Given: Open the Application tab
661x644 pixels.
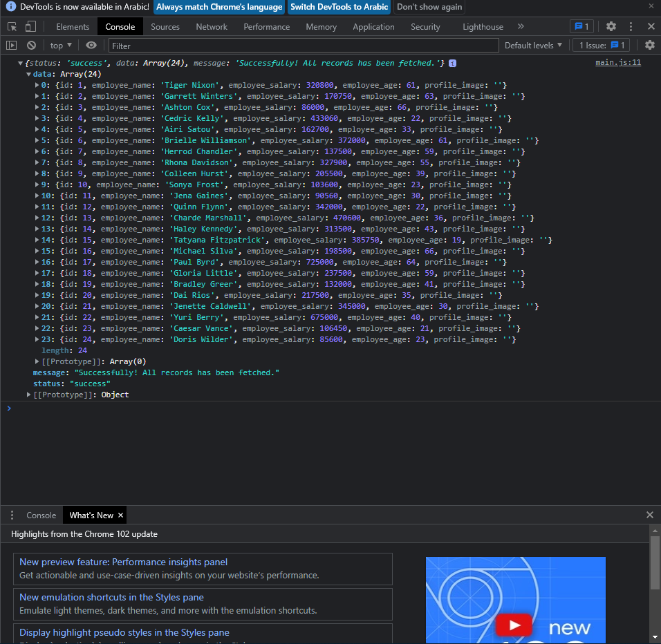Looking at the screenshot, I should point(373,26).
